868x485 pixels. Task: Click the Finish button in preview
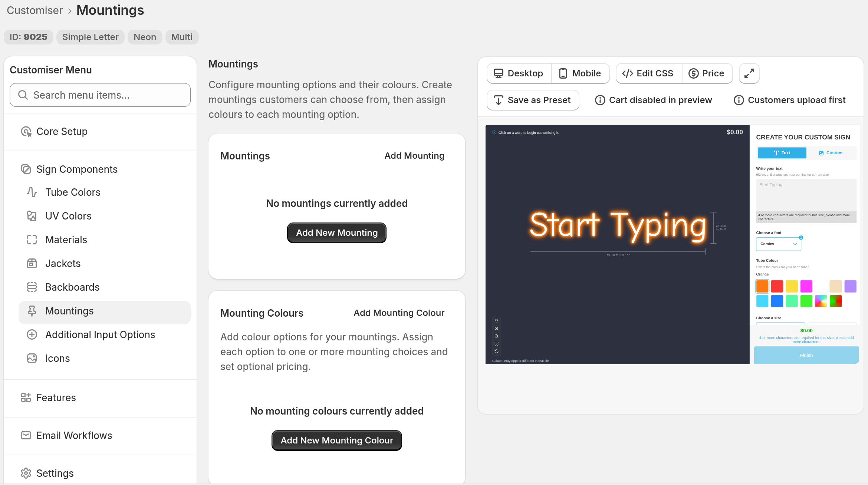pyautogui.click(x=806, y=355)
